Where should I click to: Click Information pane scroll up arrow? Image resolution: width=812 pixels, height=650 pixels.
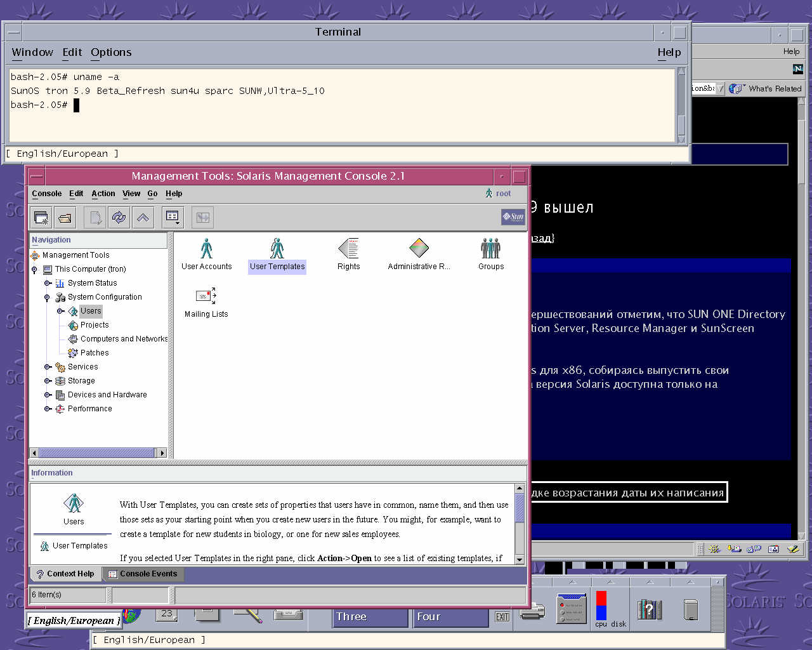pos(520,489)
